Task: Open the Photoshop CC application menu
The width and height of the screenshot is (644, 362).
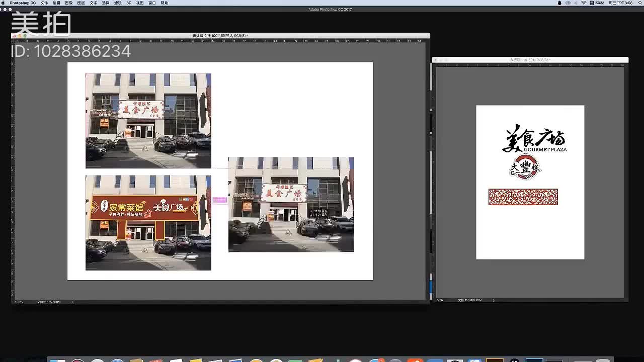Action: click(x=23, y=3)
